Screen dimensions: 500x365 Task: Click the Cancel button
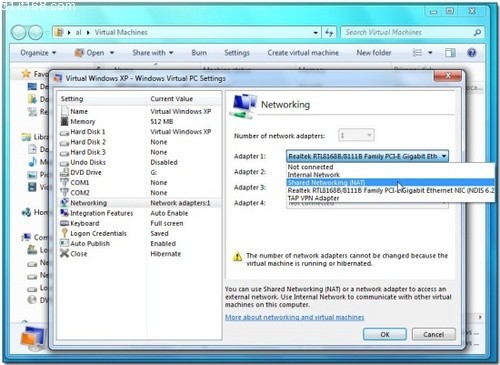[434, 334]
